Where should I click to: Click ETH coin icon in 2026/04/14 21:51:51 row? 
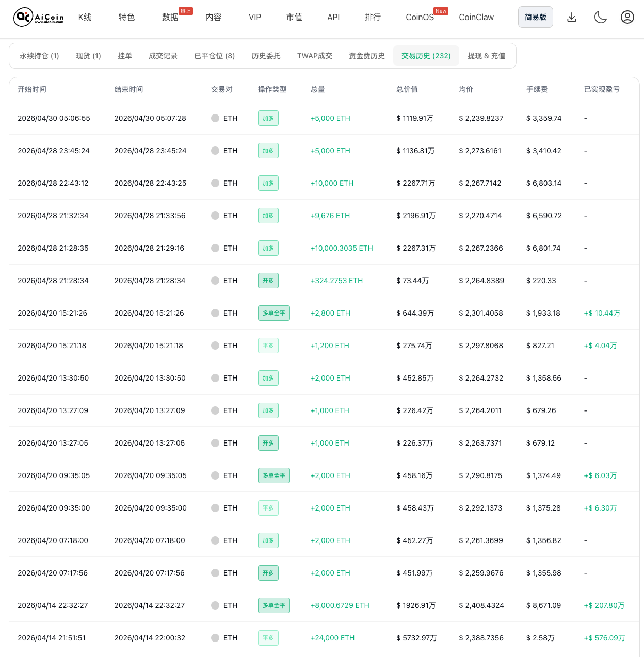(x=215, y=638)
